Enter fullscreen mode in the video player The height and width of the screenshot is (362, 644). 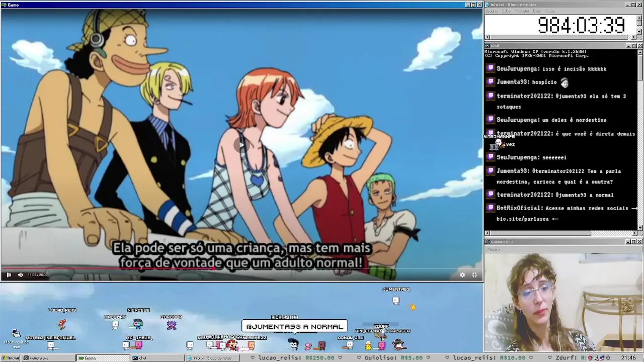[474, 275]
